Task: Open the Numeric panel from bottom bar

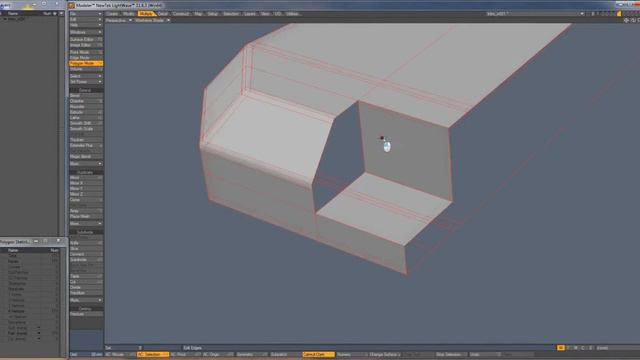Action: point(352,355)
